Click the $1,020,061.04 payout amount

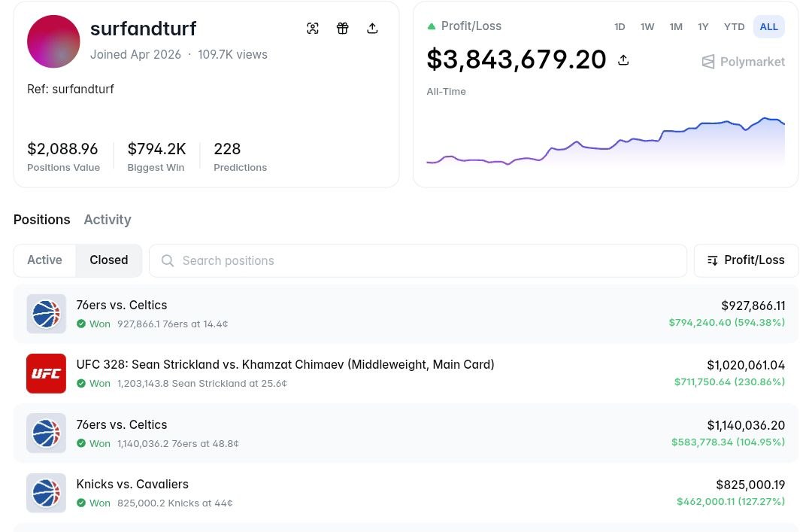(x=746, y=366)
